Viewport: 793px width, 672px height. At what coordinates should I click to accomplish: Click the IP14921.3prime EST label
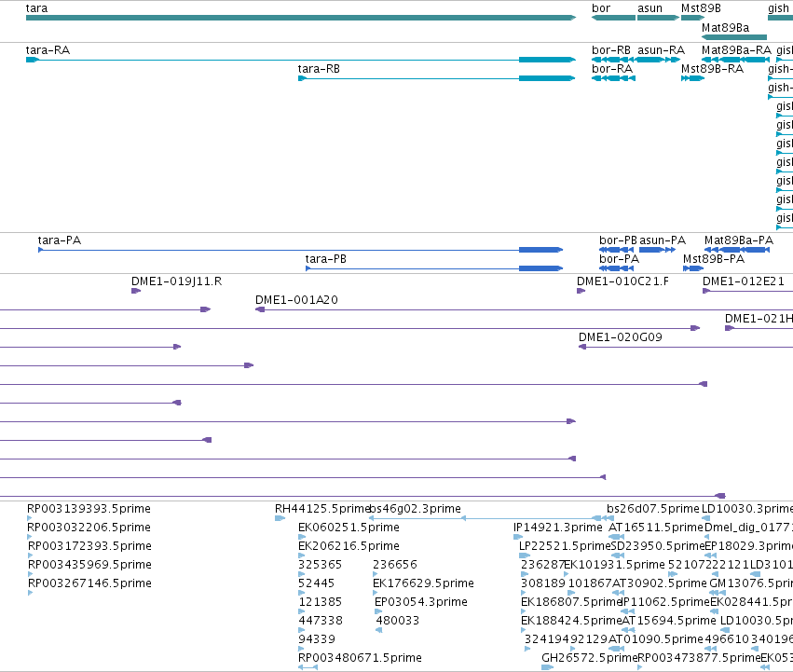pos(558,528)
